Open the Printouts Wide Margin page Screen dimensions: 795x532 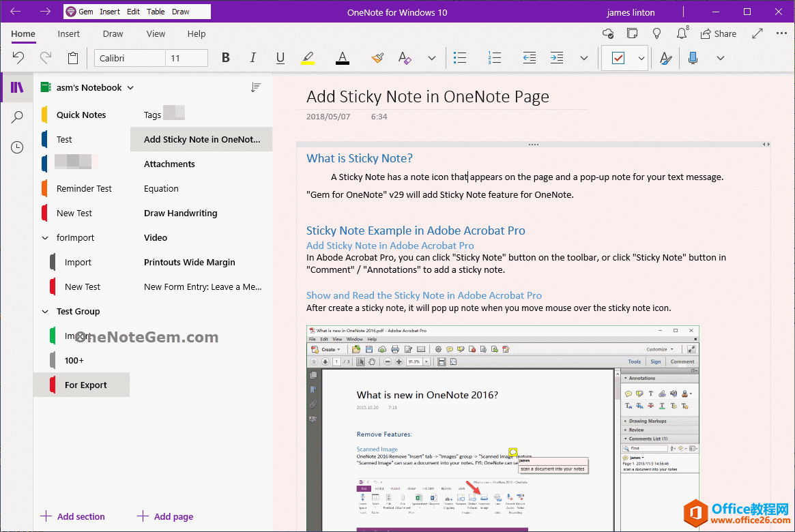pos(201,263)
